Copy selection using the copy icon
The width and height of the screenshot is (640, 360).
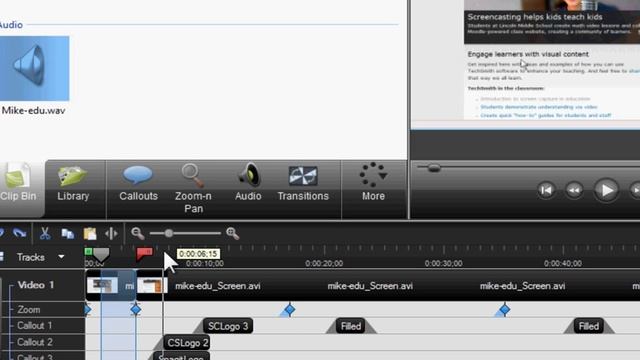[67, 233]
